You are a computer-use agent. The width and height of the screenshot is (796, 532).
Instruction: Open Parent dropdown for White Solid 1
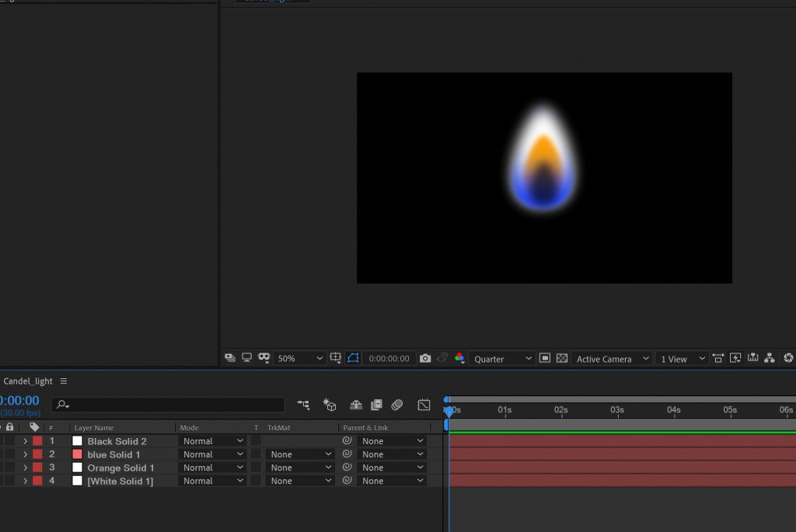pyautogui.click(x=391, y=481)
